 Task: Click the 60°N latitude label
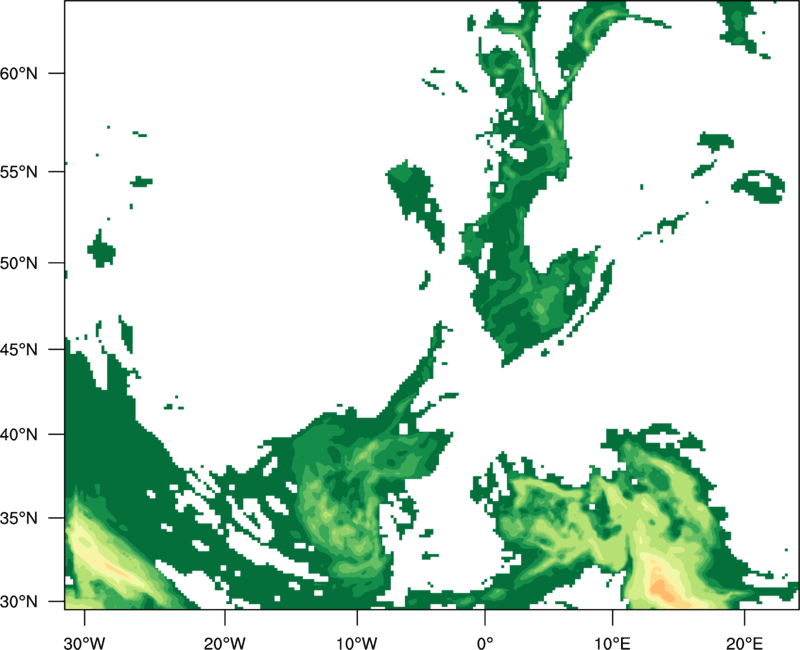(x=19, y=73)
